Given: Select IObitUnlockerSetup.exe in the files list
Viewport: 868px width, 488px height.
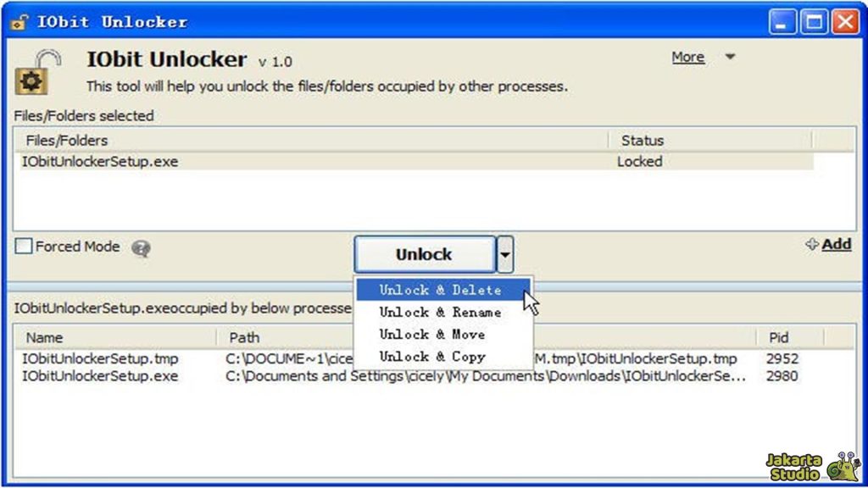Looking at the screenshot, I should [x=97, y=161].
